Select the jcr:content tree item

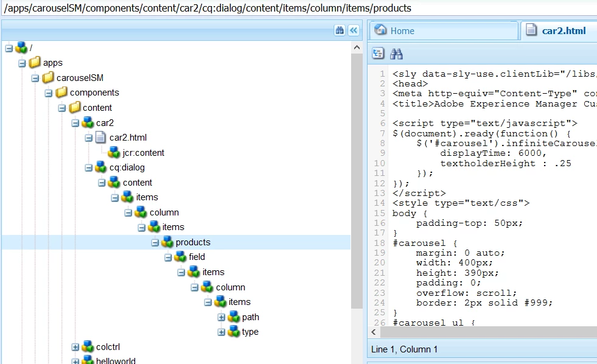(144, 153)
